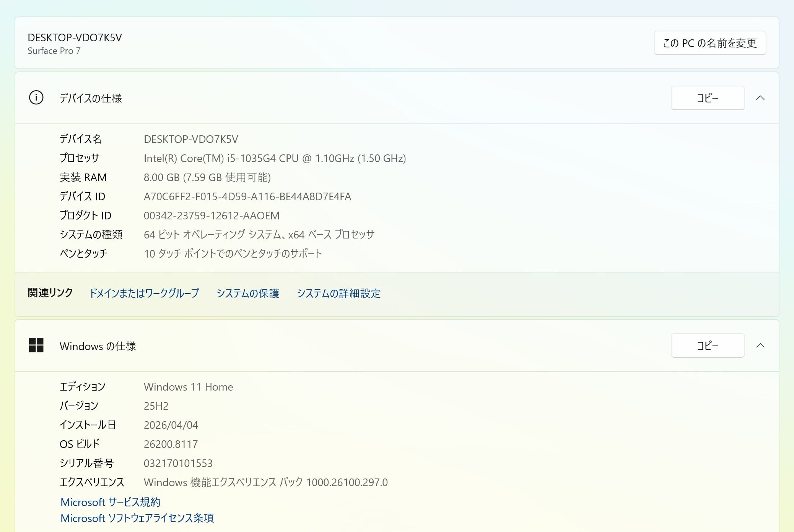The height and width of the screenshot is (532, 794).
Task: Open システムの詳細設定 link
Action: tap(338, 293)
